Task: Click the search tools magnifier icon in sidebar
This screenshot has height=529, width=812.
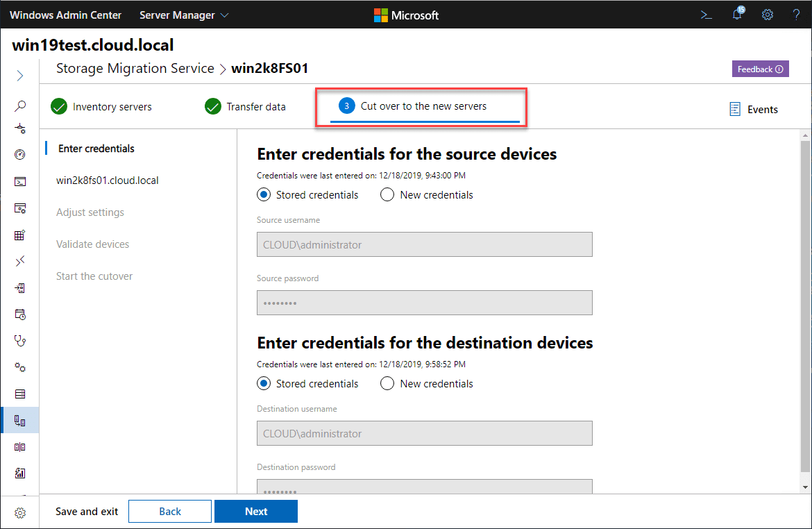Action: tap(20, 106)
